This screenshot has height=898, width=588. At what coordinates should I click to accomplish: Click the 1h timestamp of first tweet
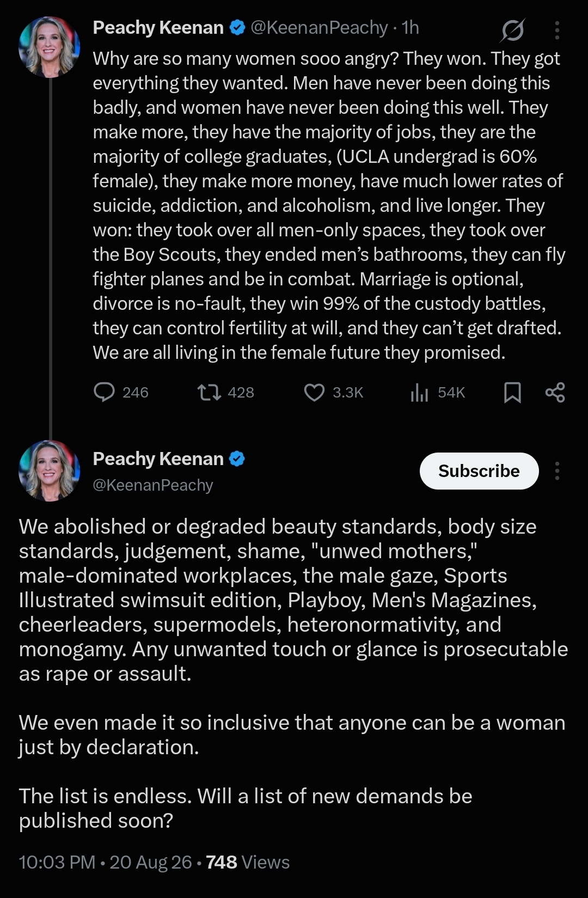click(410, 27)
